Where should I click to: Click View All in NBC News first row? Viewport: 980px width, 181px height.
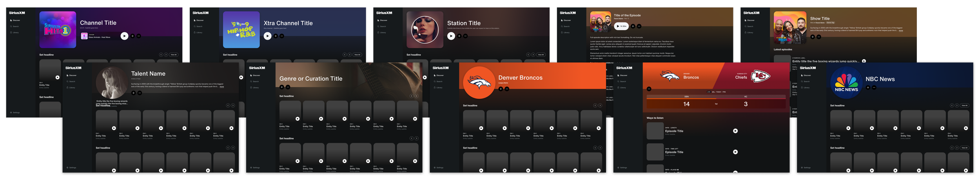[964, 105]
